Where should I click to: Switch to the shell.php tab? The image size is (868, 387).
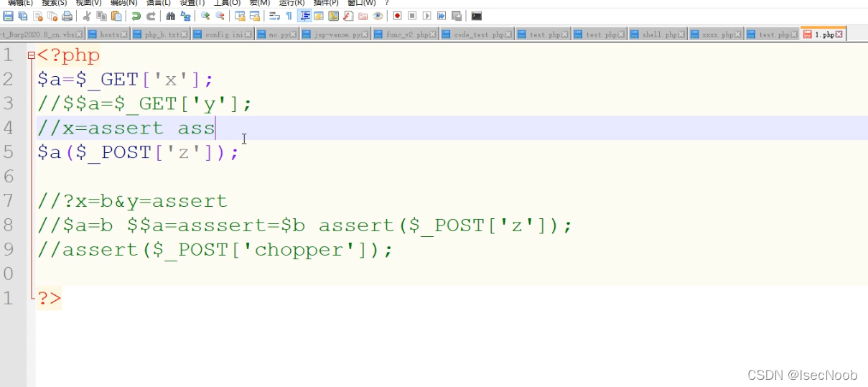[x=658, y=34]
